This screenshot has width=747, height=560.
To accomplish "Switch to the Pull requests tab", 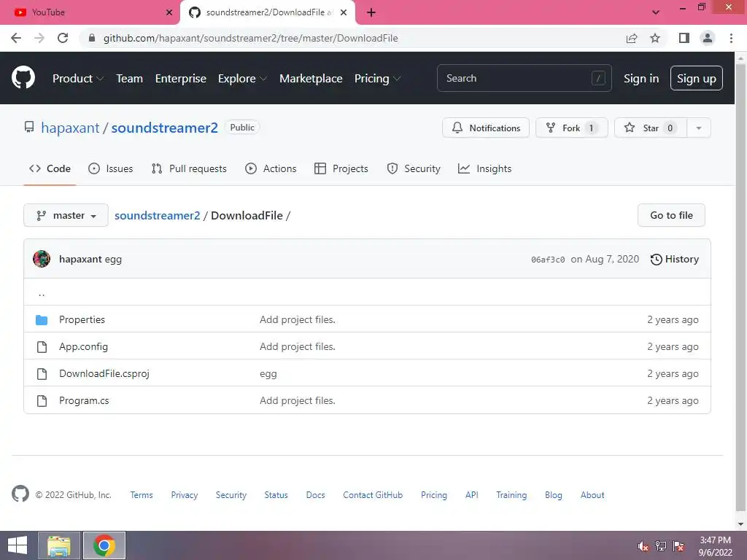I will [x=189, y=168].
